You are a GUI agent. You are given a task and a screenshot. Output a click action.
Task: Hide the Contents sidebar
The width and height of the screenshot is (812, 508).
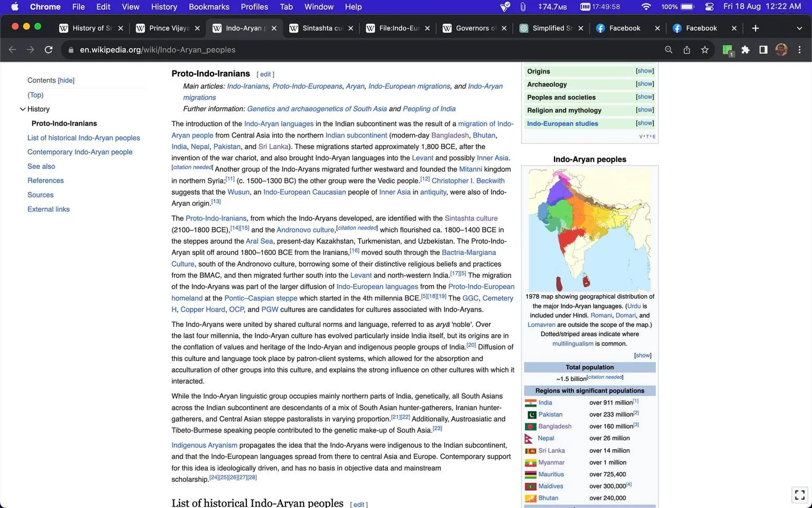[x=66, y=80]
